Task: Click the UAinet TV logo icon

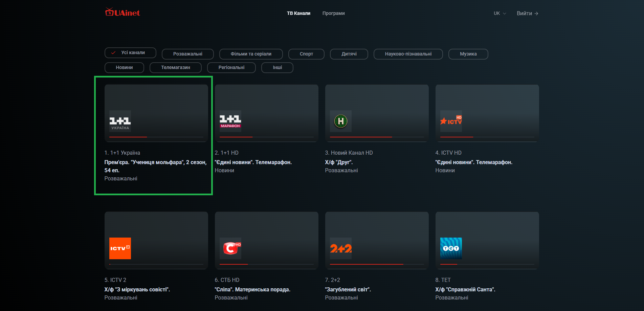Action: point(110,12)
